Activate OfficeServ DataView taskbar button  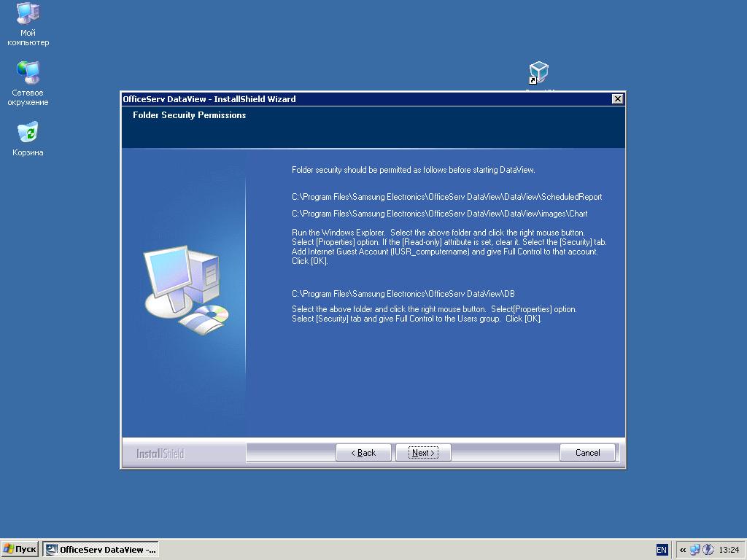click(x=101, y=550)
